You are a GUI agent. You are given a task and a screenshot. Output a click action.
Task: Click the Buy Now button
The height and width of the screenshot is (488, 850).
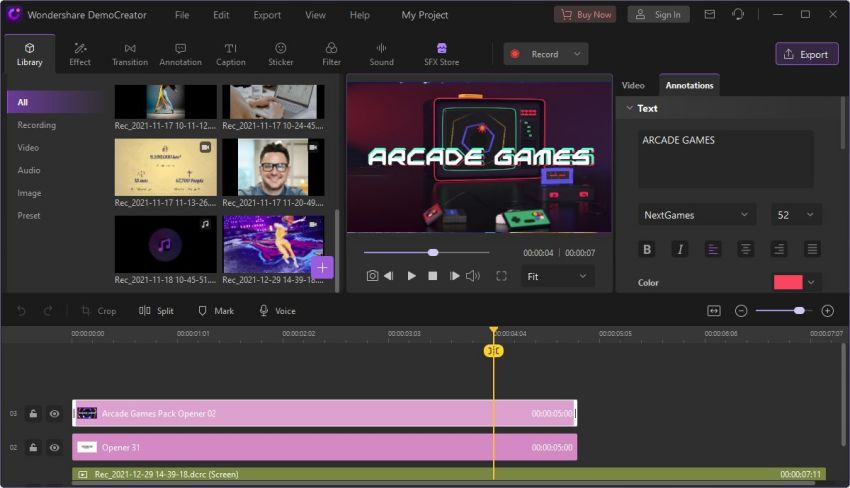point(585,15)
